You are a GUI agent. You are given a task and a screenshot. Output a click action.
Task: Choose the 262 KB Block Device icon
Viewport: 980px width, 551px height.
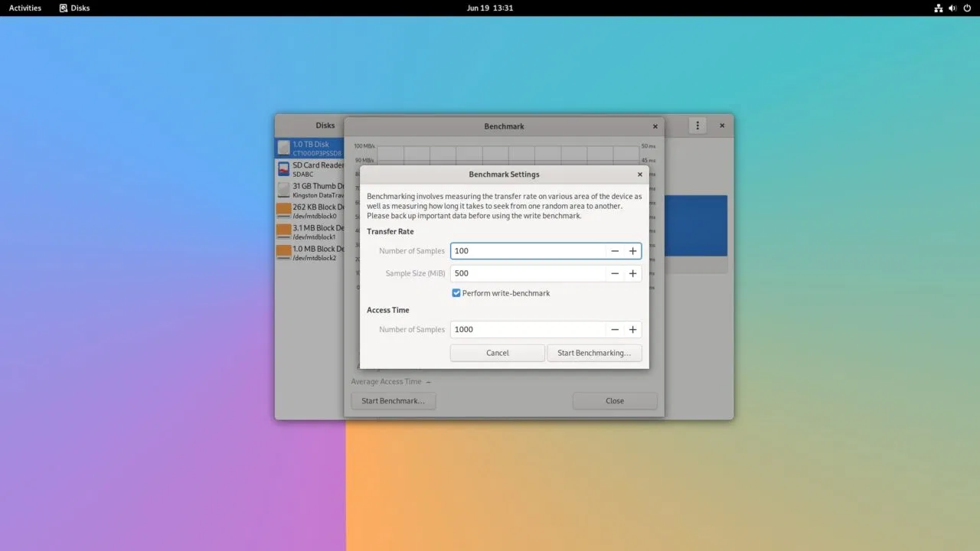coord(284,211)
